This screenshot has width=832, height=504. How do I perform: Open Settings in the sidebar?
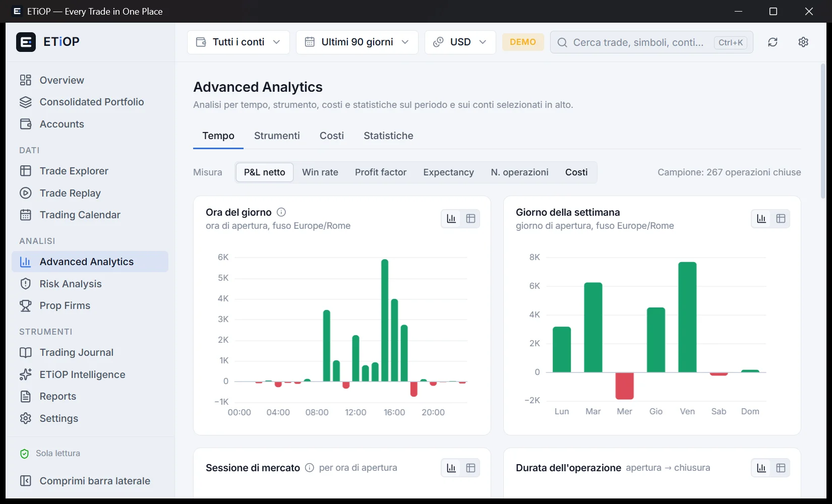90,418
